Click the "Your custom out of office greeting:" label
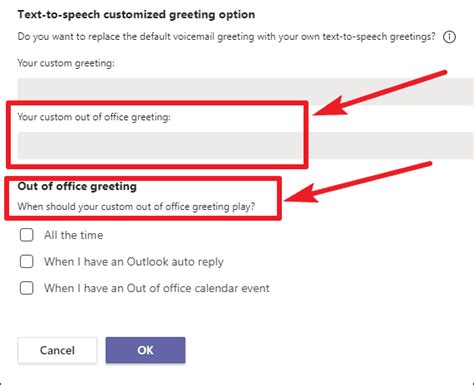 pos(94,117)
